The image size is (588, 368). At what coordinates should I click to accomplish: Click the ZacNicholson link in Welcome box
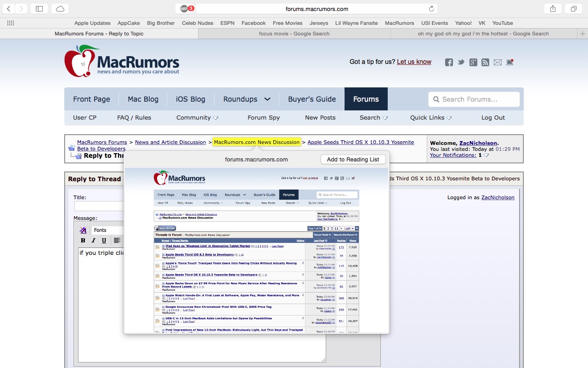click(x=478, y=143)
